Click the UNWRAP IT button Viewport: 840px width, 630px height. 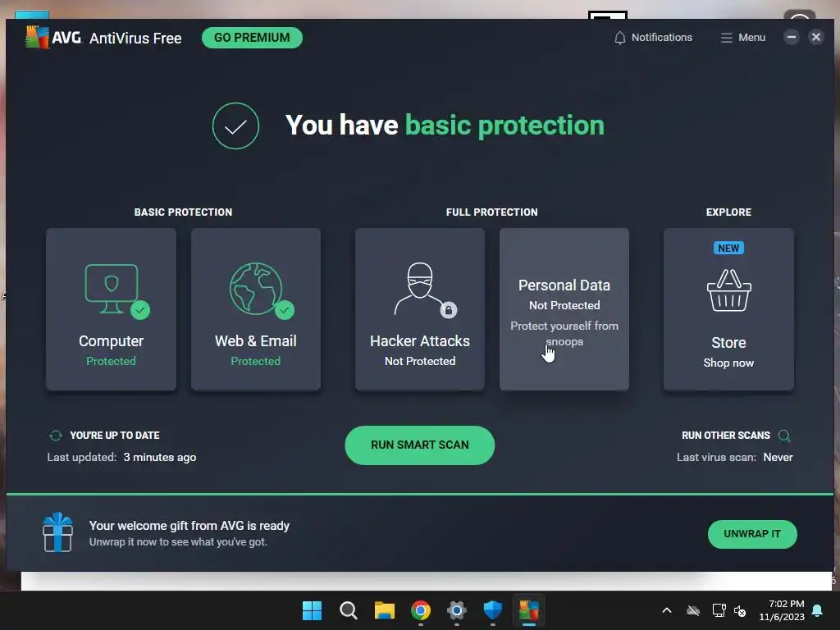752,534
